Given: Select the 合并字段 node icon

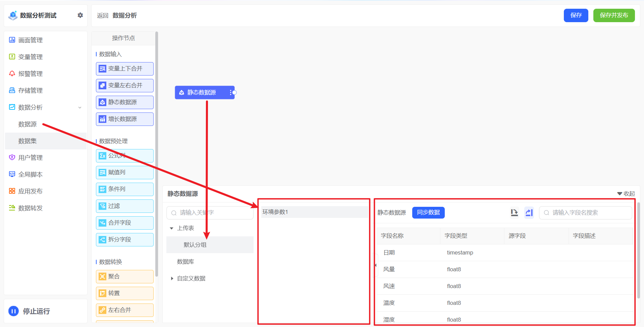Looking at the screenshot, I should click(102, 223).
